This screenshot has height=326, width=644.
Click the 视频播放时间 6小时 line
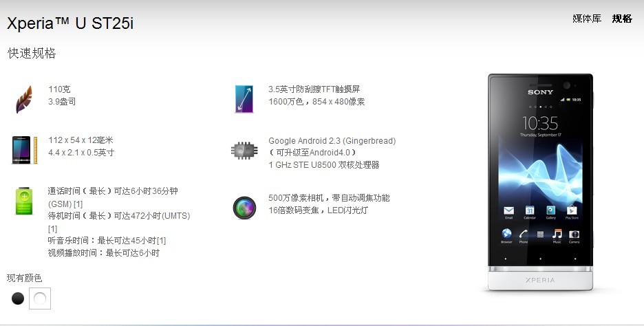tap(103, 252)
